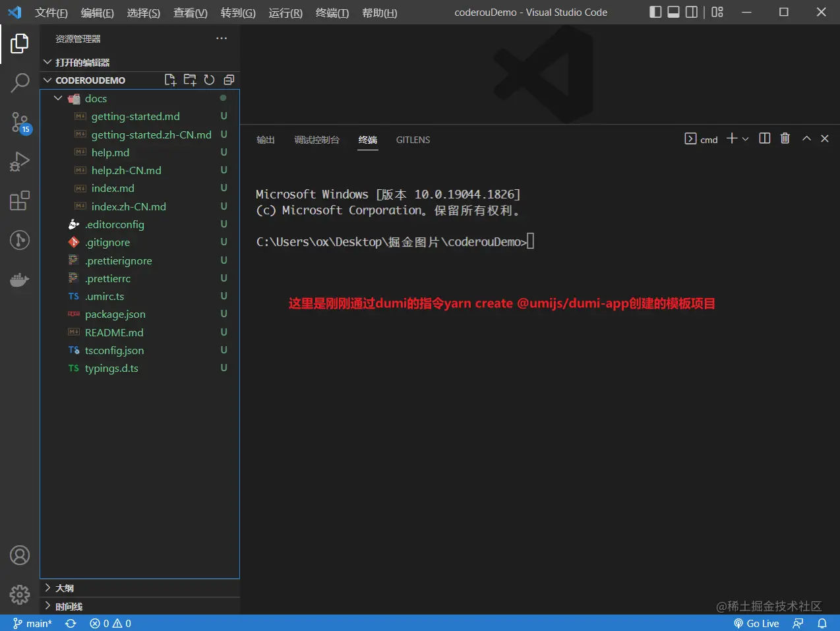Open notifications bell in status bar

click(822, 623)
